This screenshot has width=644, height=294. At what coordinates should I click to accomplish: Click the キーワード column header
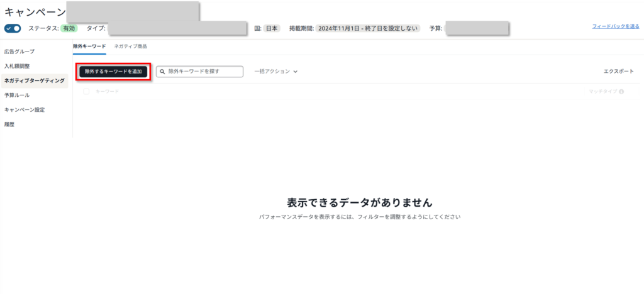click(x=107, y=92)
